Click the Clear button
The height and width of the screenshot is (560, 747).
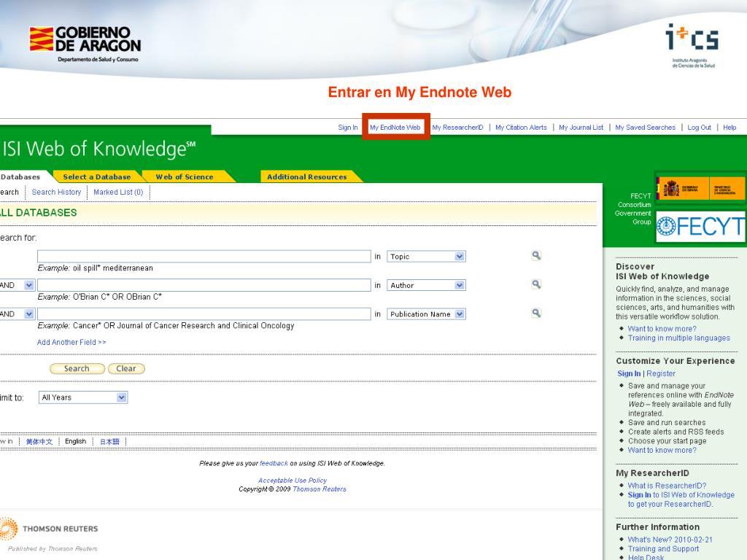coord(126,368)
